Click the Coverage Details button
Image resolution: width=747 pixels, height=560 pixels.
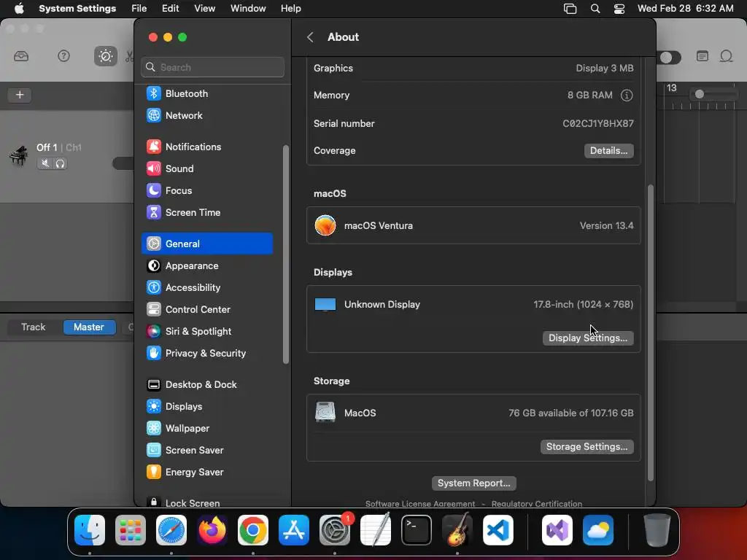pos(609,150)
